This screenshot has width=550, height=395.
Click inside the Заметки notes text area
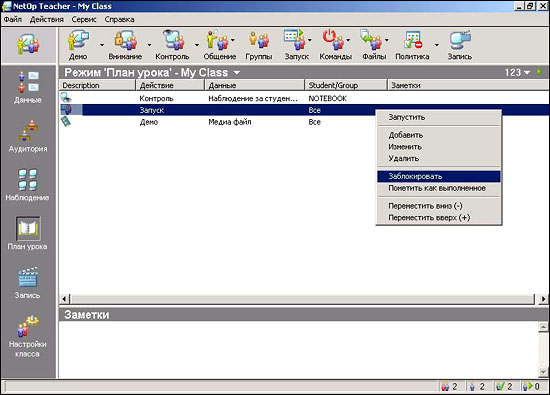[x=298, y=350]
